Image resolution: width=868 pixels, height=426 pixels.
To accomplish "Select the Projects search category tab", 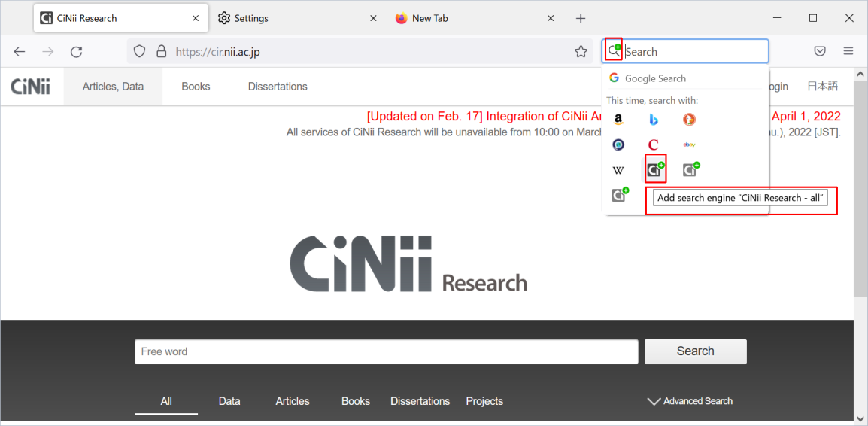I will tap(484, 401).
